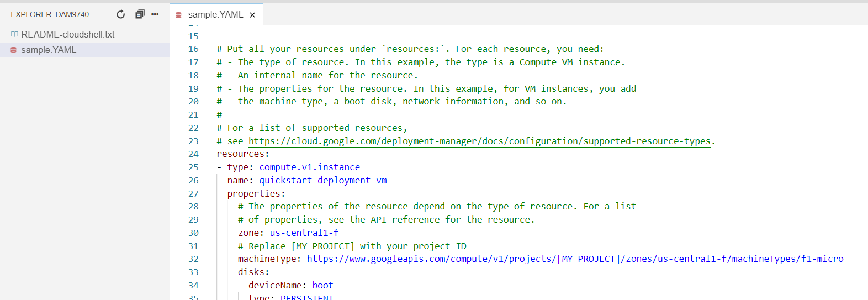
Task: Open the supported-resource-types documentation link
Action: [479, 141]
